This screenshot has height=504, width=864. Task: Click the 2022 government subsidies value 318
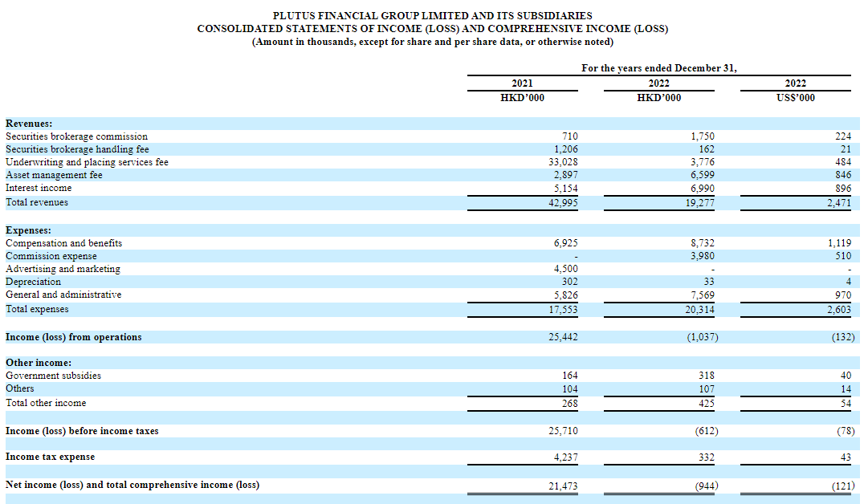707,376
